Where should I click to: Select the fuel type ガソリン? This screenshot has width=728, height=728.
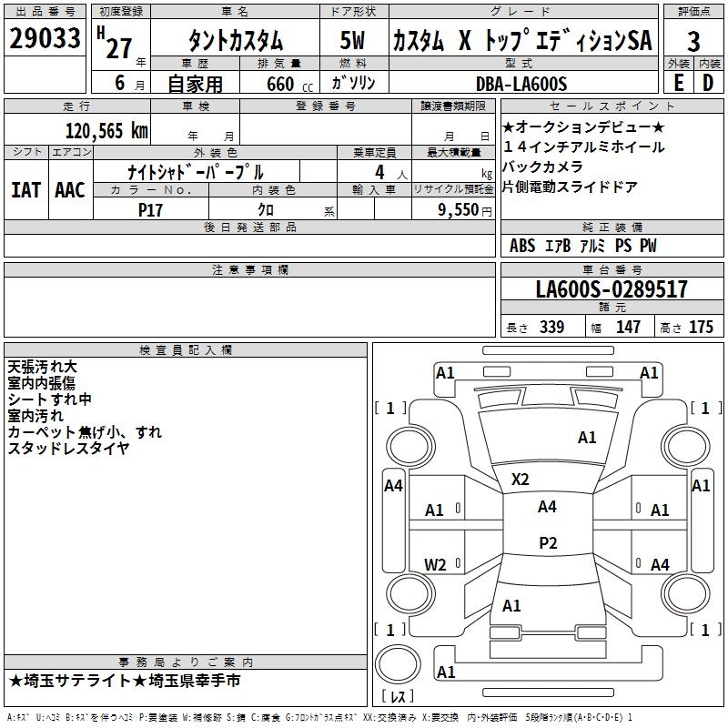pos(353,83)
